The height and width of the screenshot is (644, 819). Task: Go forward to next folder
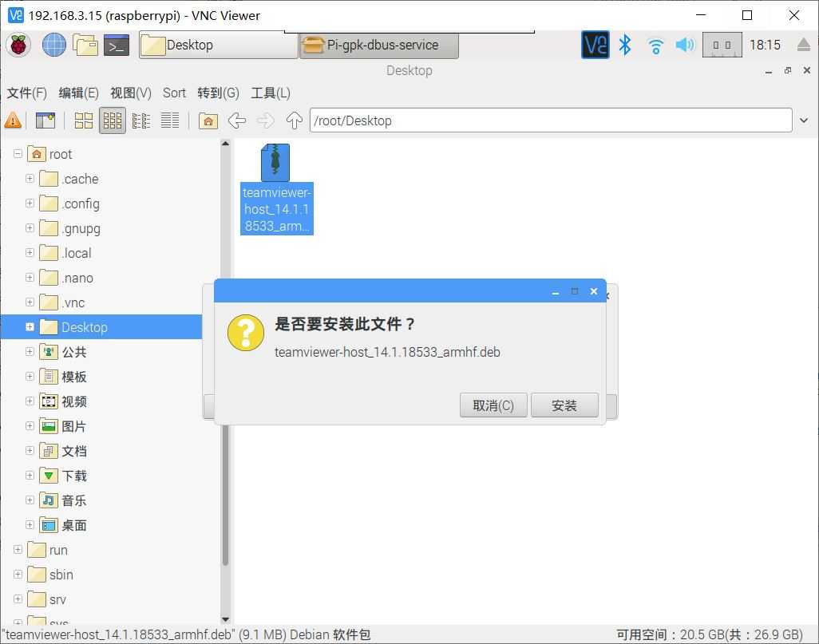[x=265, y=121]
